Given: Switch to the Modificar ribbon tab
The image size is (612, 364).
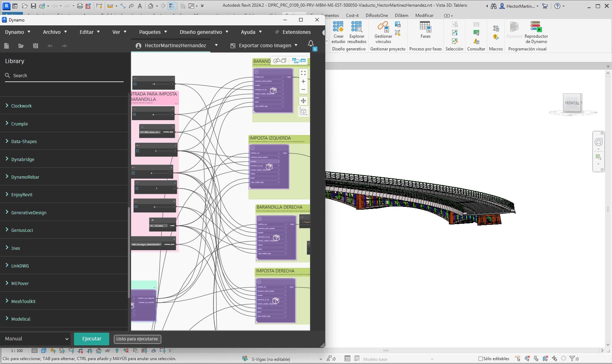Looking at the screenshot, I should click(x=424, y=16).
